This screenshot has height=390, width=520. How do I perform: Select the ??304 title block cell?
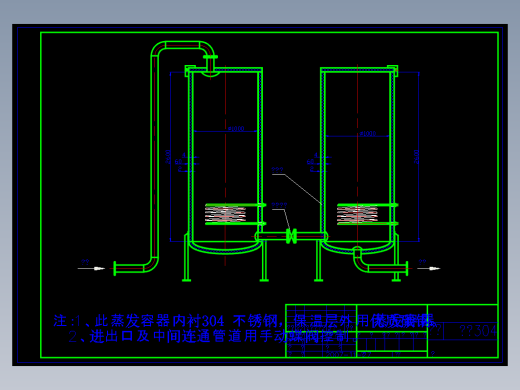[x=478, y=331]
